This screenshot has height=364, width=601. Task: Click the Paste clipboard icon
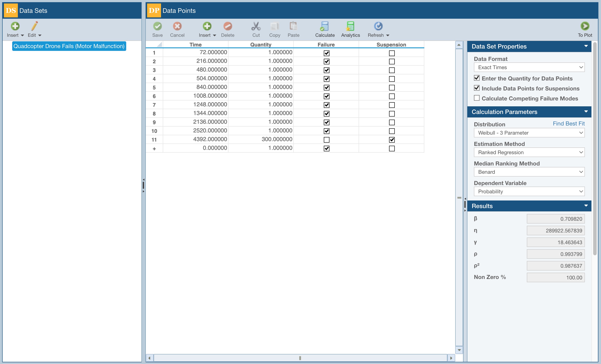pos(293,26)
